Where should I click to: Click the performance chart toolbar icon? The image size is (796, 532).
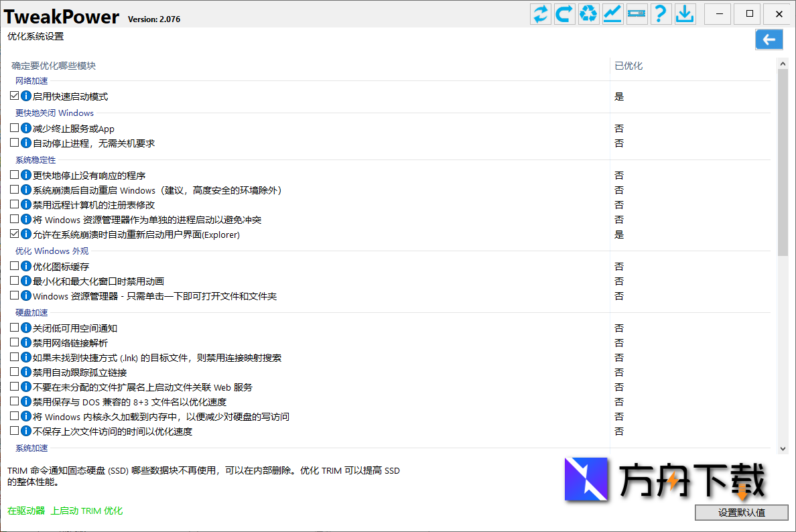point(612,13)
